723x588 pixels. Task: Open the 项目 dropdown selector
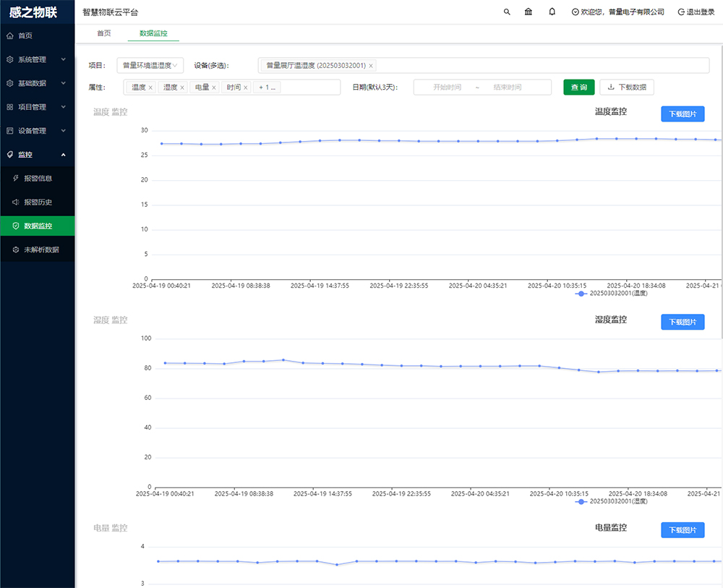pos(150,65)
